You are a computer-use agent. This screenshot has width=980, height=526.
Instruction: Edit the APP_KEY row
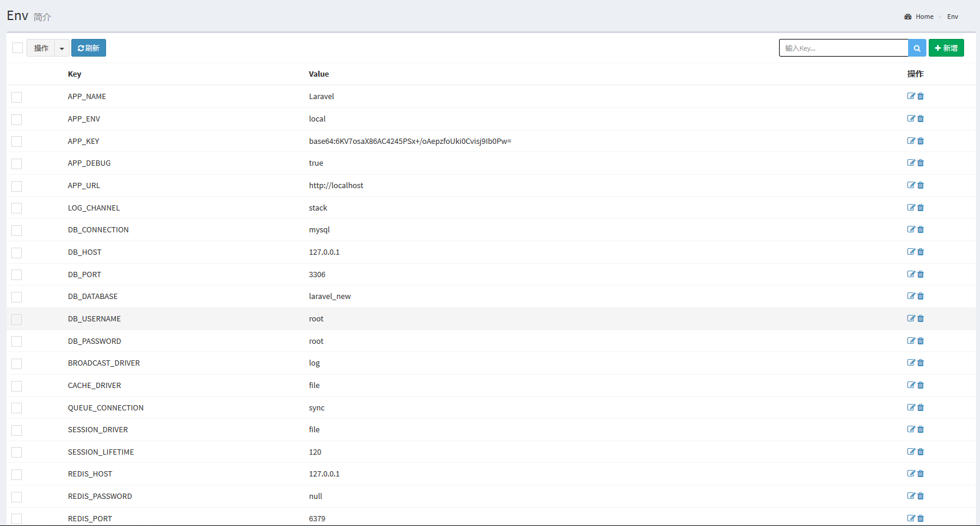[x=911, y=141]
